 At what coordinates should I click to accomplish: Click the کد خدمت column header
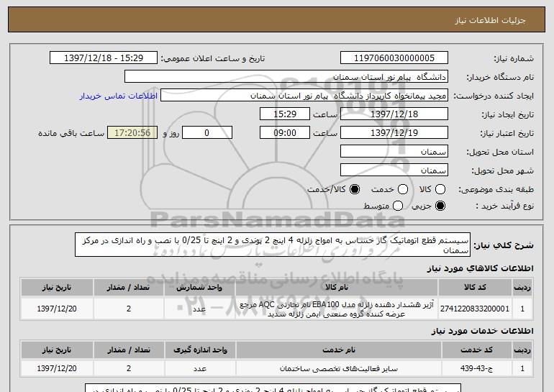click(476, 350)
